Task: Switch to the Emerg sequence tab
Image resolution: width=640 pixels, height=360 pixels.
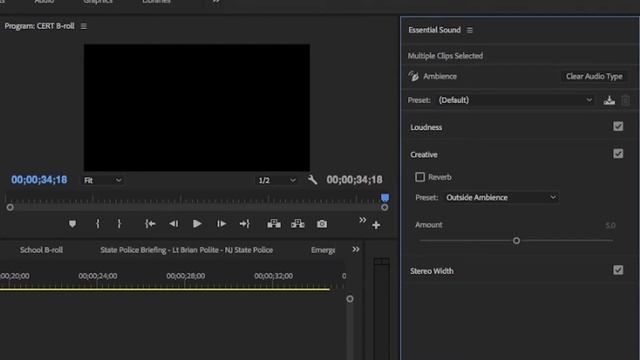Action: [323, 250]
